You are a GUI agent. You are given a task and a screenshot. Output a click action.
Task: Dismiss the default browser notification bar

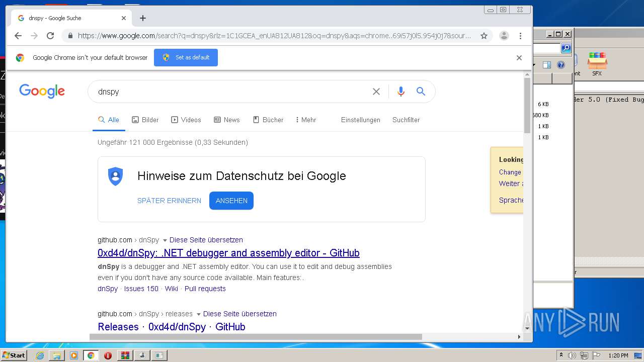tap(519, 58)
